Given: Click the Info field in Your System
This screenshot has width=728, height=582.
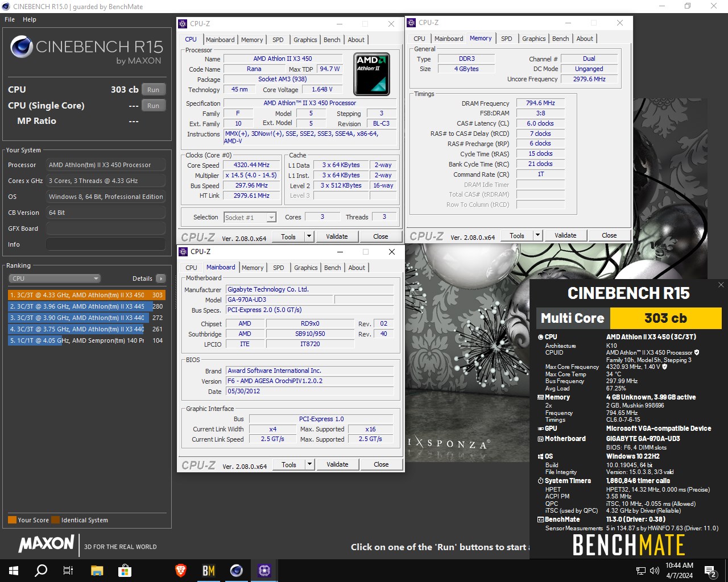Looking at the screenshot, I should (x=106, y=244).
